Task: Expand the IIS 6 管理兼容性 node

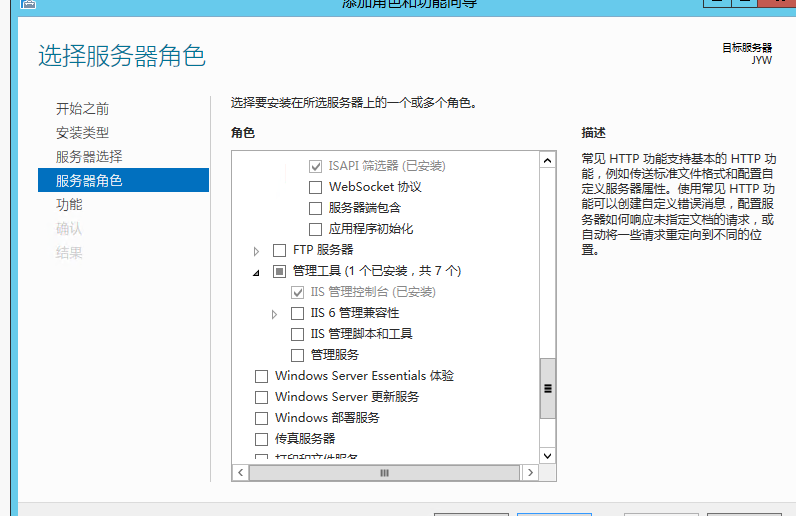Action: [275, 314]
